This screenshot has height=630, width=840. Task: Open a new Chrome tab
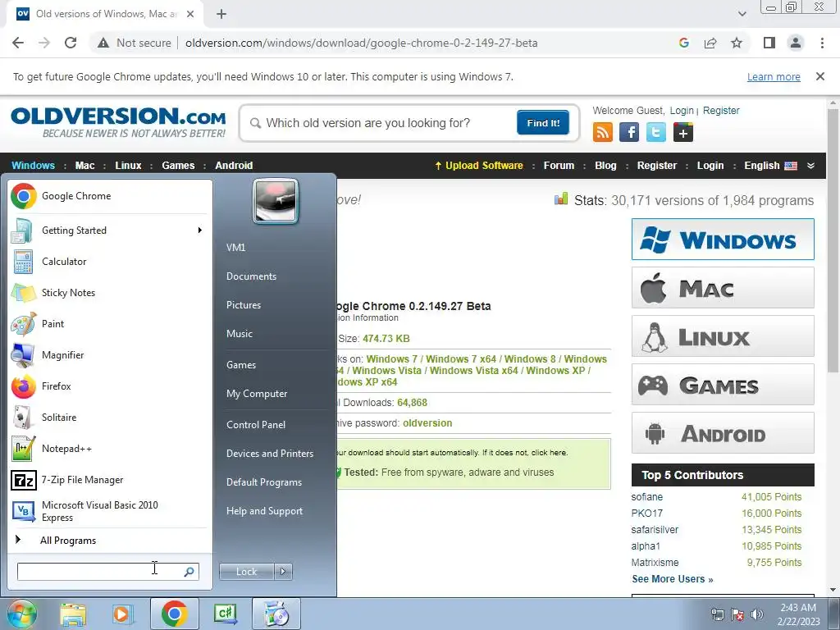(221, 14)
